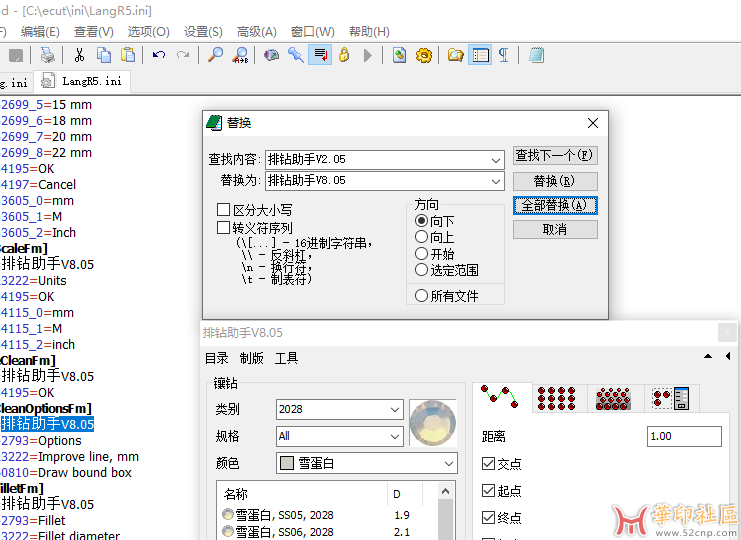Open the 编辑(E) menu

[x=40, y=32]
